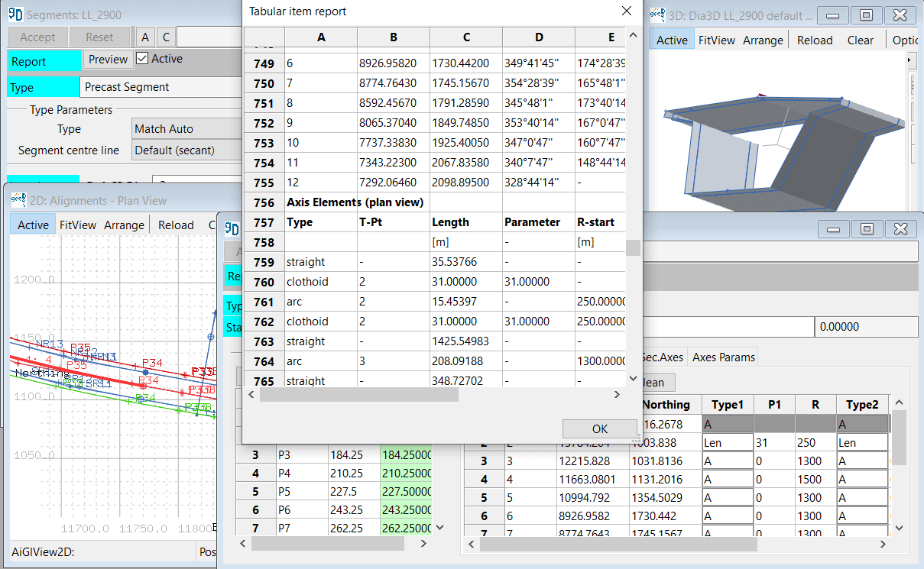Screen dimensions: 924x569
Task: Select FitView in the 3D window toolbar
Action: 717,40
